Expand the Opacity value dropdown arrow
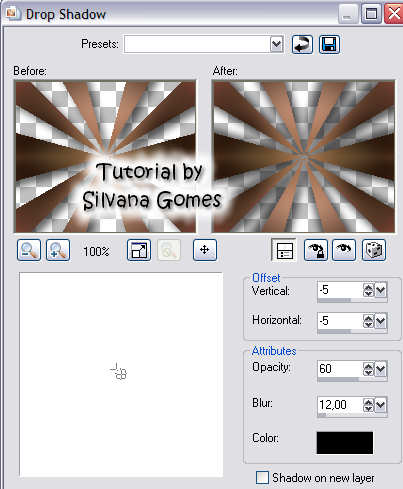 tap(381, 369)
